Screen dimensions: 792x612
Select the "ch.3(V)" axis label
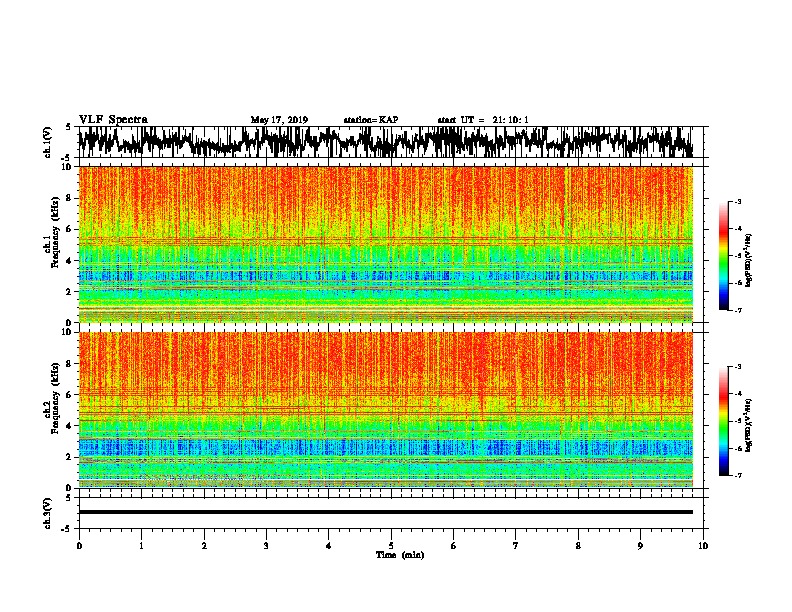48,513
